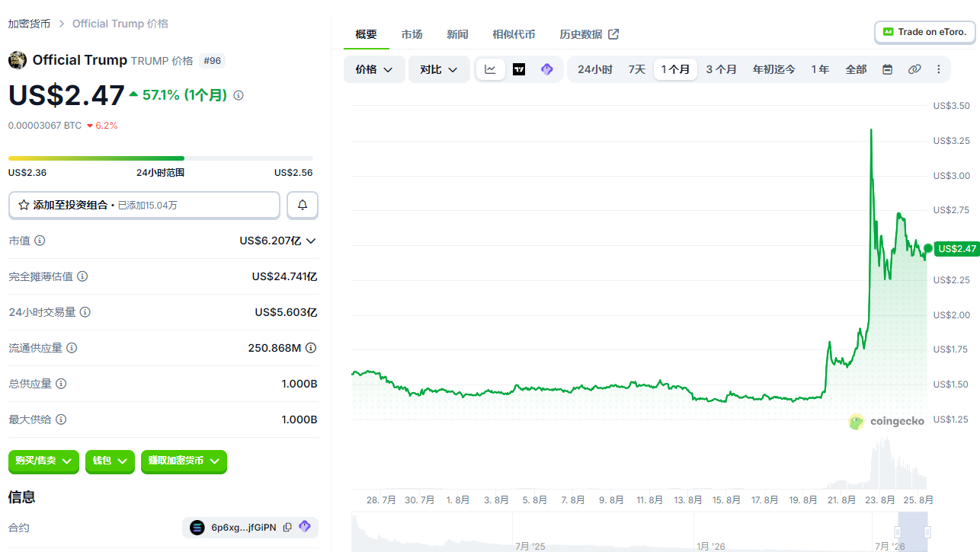Open the 购买/售卖 dropdown
Screen dimensions: 980x552
[x=43, y=461]
